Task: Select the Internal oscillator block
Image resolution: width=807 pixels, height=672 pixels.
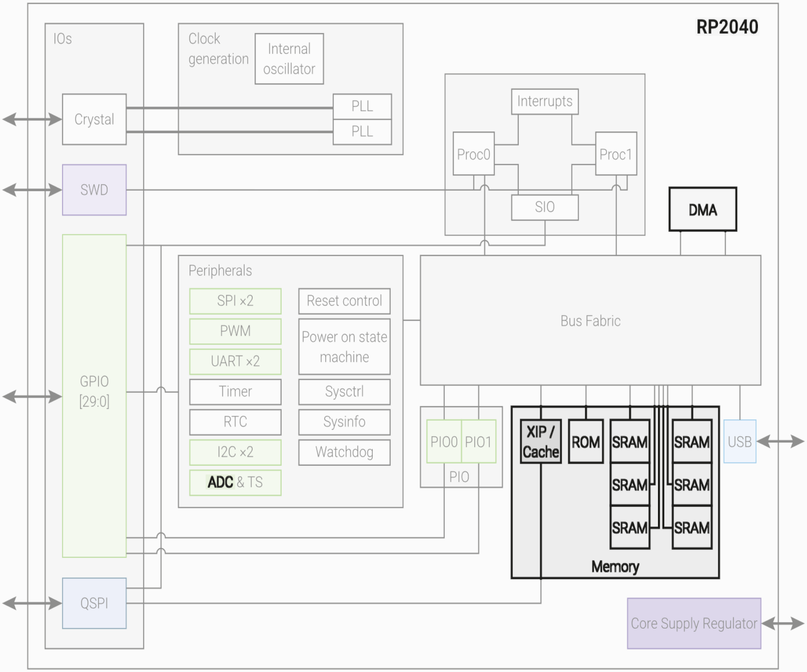Action: pyautogui.click(x=289, y=59)
